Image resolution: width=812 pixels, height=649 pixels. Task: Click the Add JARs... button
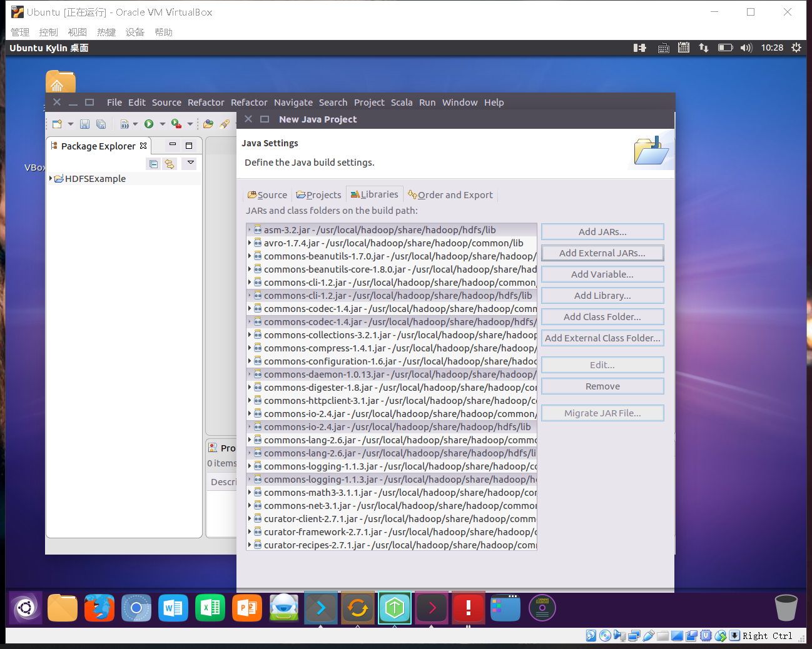coord(602,232)
